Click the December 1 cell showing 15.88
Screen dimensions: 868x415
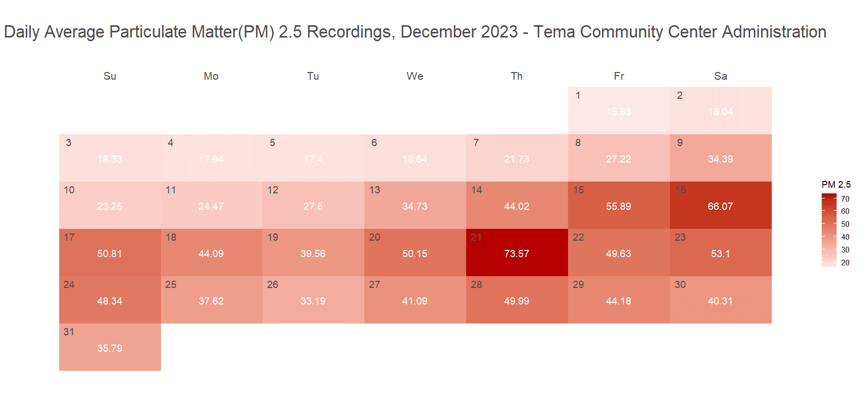click(x=618, y=111)
